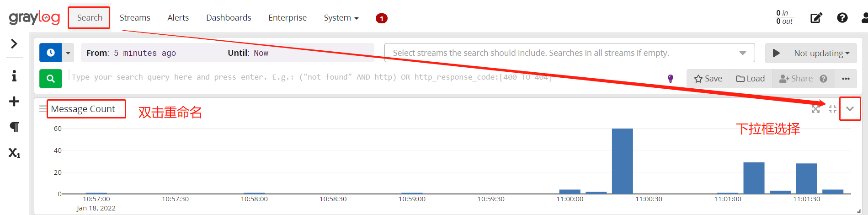Expand the System dropdown menu
The width and height of the screenshot is (868, 215).
[341, 18]
